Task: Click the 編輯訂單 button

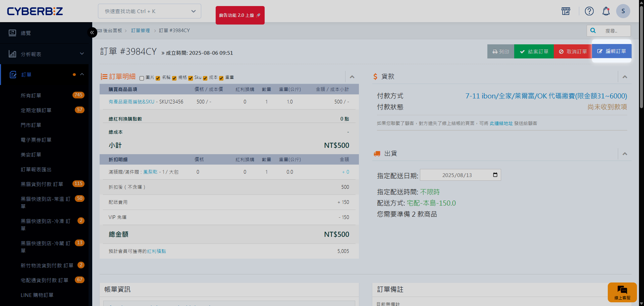Action: [612, 51]
